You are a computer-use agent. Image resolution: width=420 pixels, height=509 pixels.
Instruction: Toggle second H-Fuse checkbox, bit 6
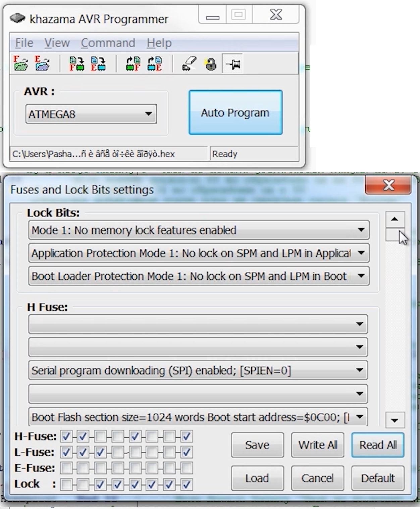click(x=83, y=436)
